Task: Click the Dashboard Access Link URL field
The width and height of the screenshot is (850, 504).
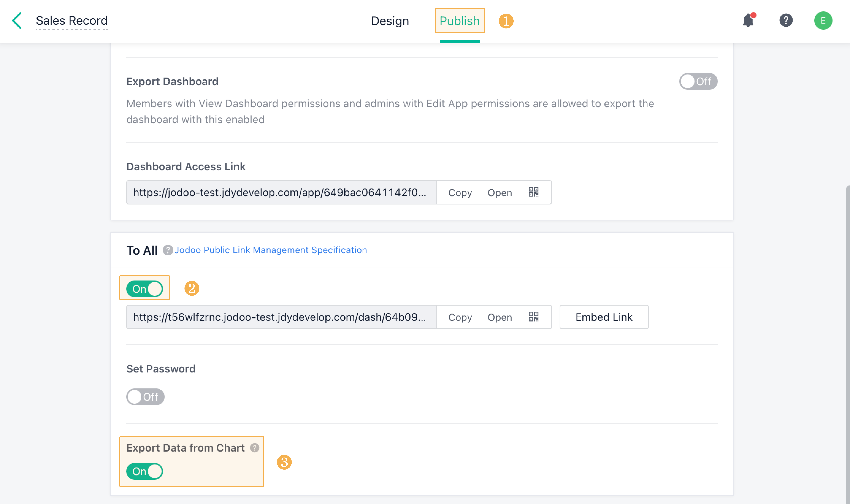Action: point(282,193)
